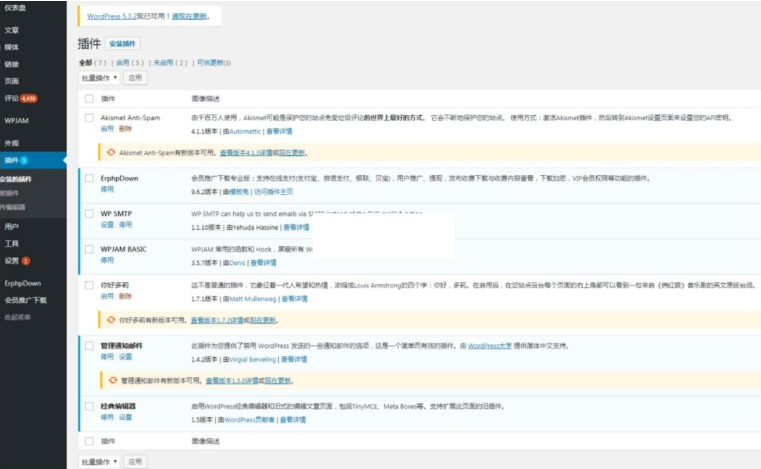The width and height of the screenshot is (761, 469).
Task: Click the top 应用 button
Action: point(135,78)
